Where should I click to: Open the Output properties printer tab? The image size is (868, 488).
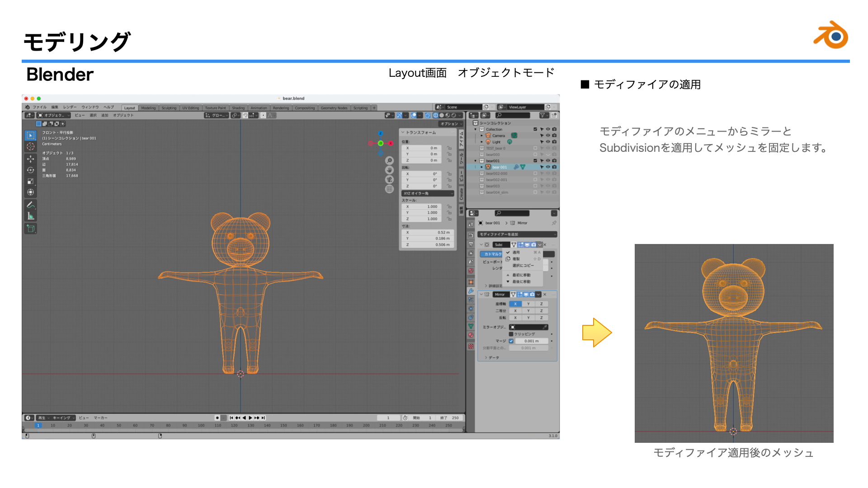pyautogui.click(x=471, y=244)
